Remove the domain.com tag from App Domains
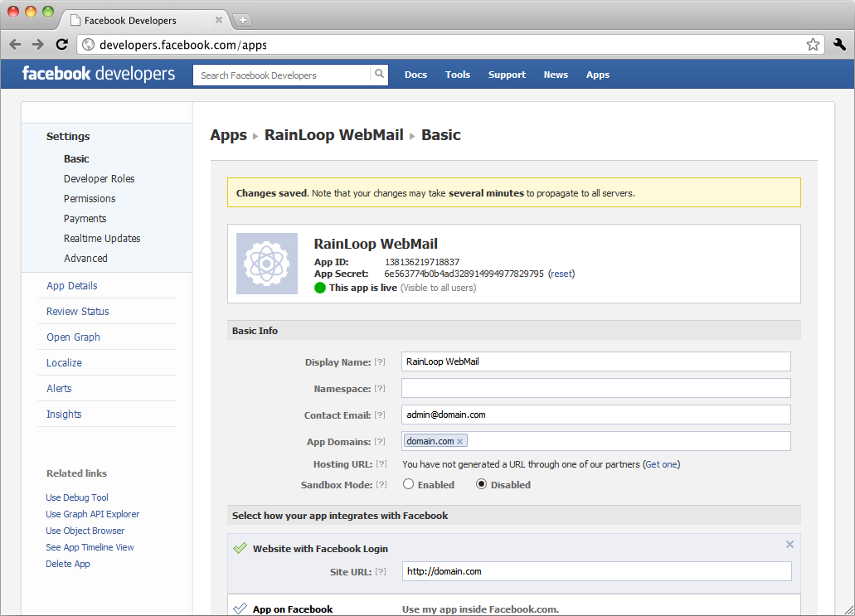Image resolution: width=855 pixels, height=616 pixels. pos(460,441)
